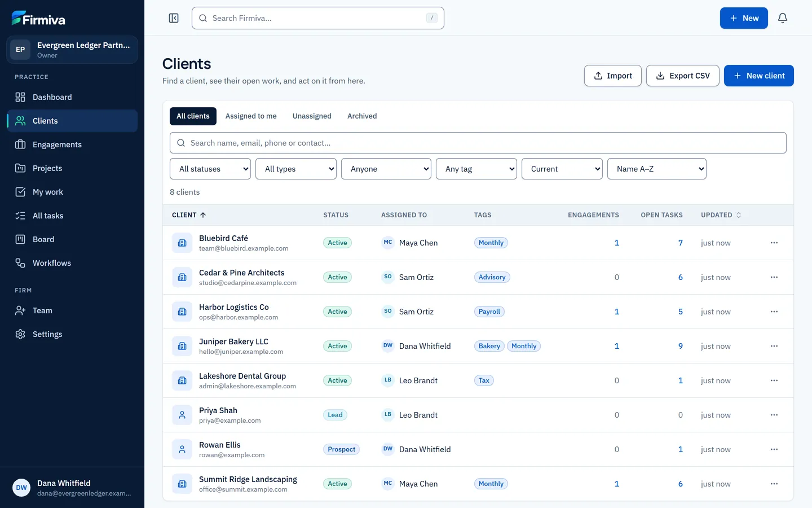Open the Current period dropdown
This screenshot has width=812, height=508.
(562, 169)
